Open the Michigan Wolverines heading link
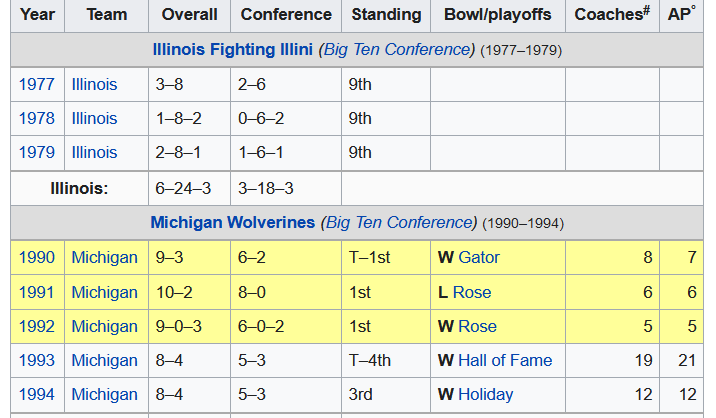This screenshot has width=716, height=418. 232,222
